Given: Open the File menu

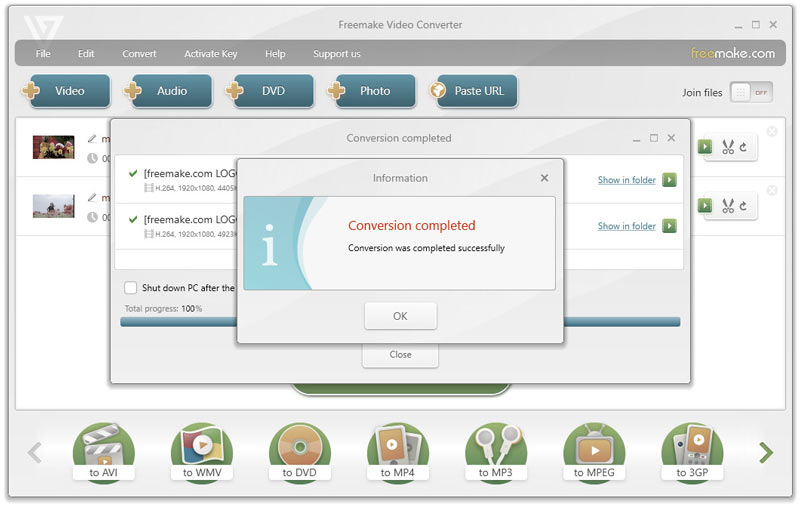Looking at the screenshot, I should coord(43,54).
